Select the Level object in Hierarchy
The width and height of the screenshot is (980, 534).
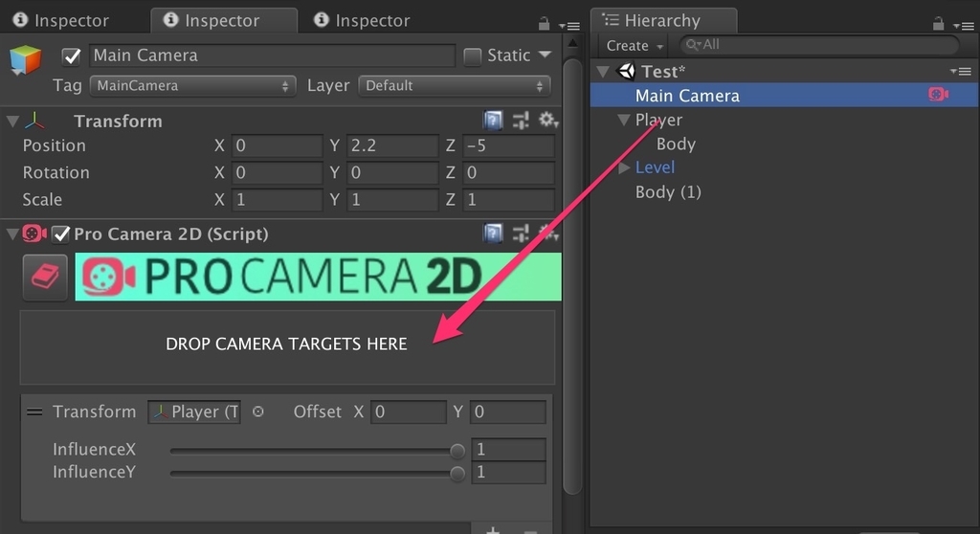655,167
